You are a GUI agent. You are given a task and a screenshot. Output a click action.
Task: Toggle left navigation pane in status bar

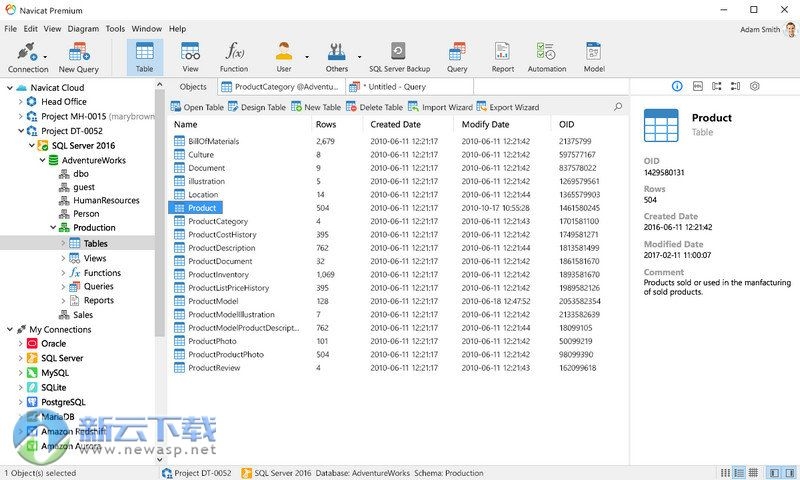click(x=773, y=473)
